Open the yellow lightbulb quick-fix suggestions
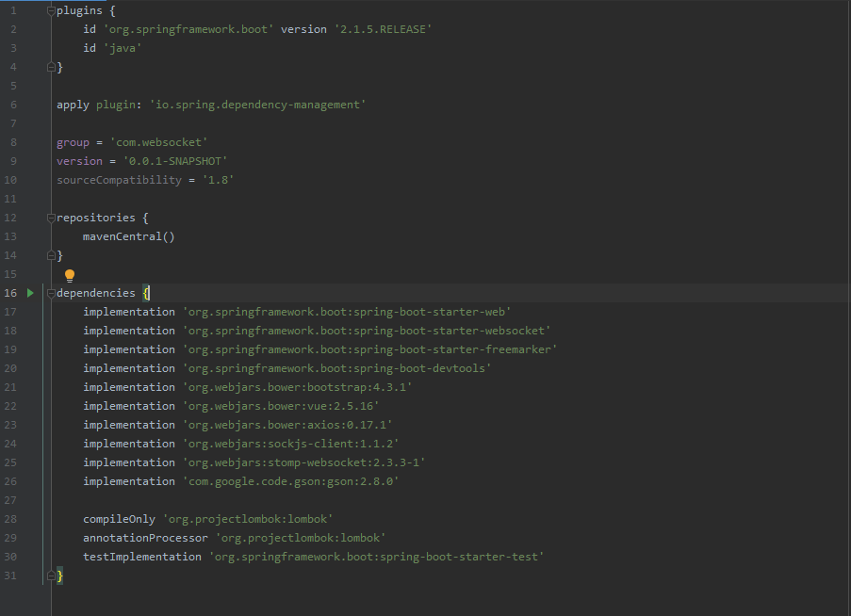The height and width of the screenshot is (616, 851). (69, 275)
